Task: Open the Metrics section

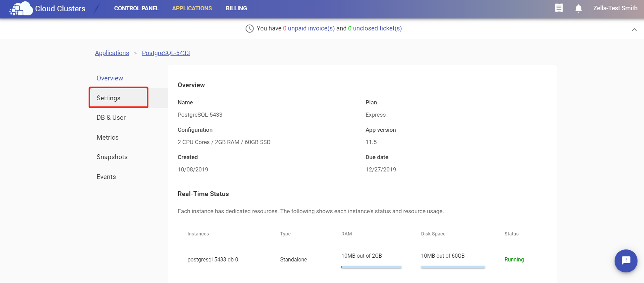Action: pyautogui.click(x=107, y=138)
